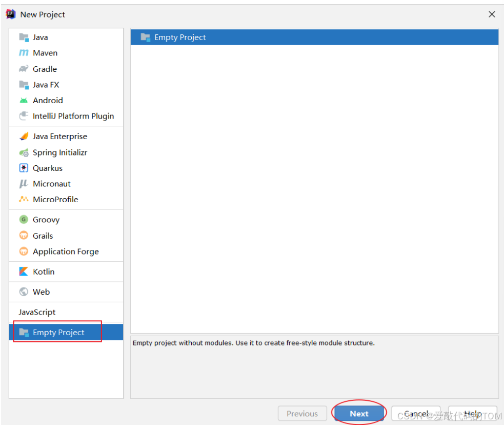This screenshot has width=504, height=425.
Task: Click the Micronaut mu icon
Action: 24,184
